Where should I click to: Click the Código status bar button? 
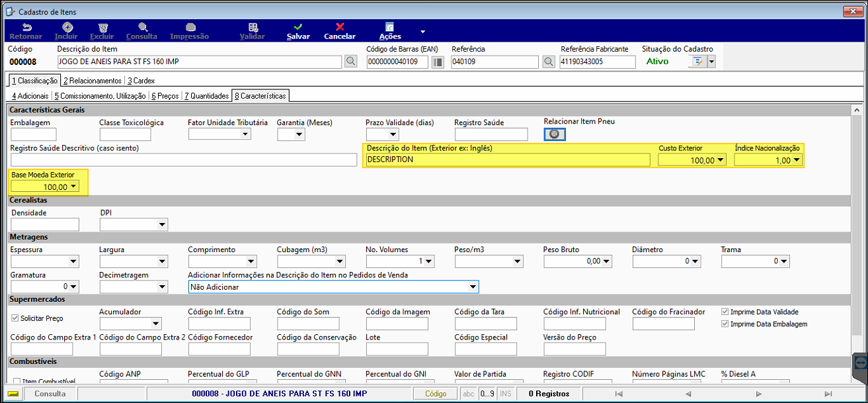click(x=436, y=394)
